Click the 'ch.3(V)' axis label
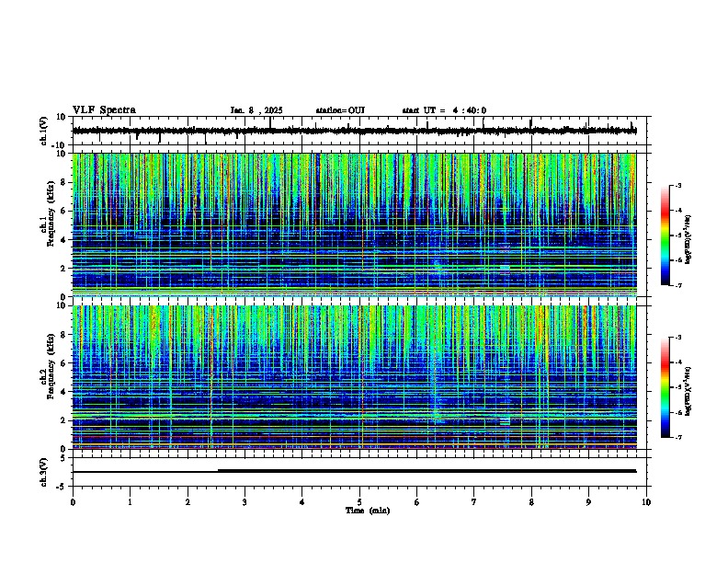Screen dimensions: 728x563 click(x=44, y=472)
